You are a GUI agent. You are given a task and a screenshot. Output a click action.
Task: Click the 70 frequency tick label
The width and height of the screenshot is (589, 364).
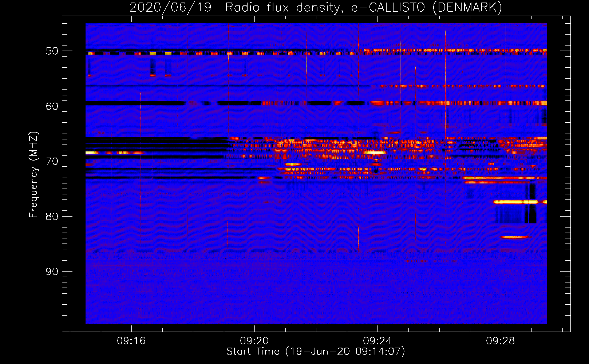tap(52, 161)
